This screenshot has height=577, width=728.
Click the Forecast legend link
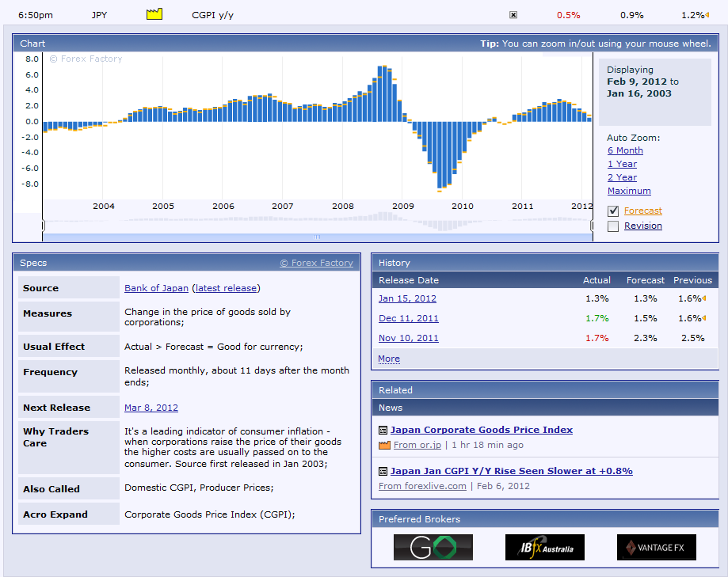tap(643, 211)
